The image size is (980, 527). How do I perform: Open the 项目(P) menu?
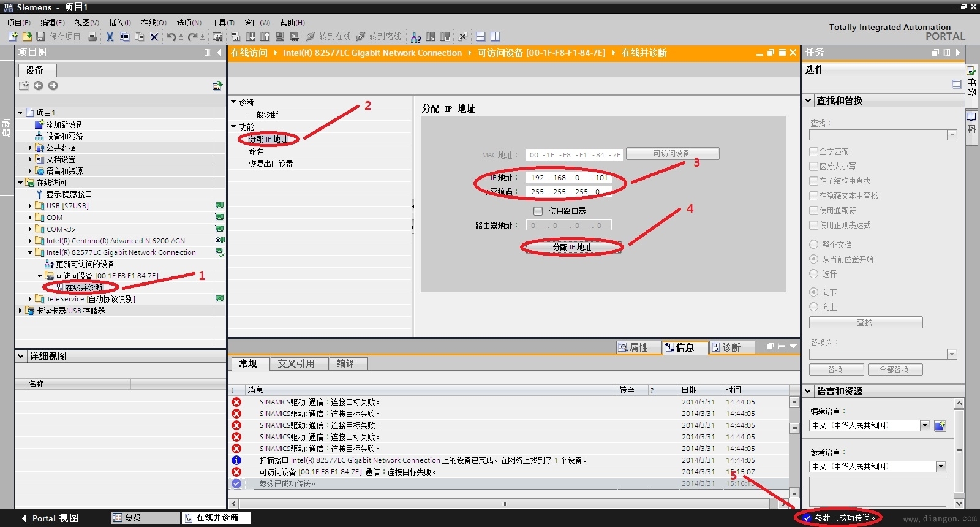(18, 23)
